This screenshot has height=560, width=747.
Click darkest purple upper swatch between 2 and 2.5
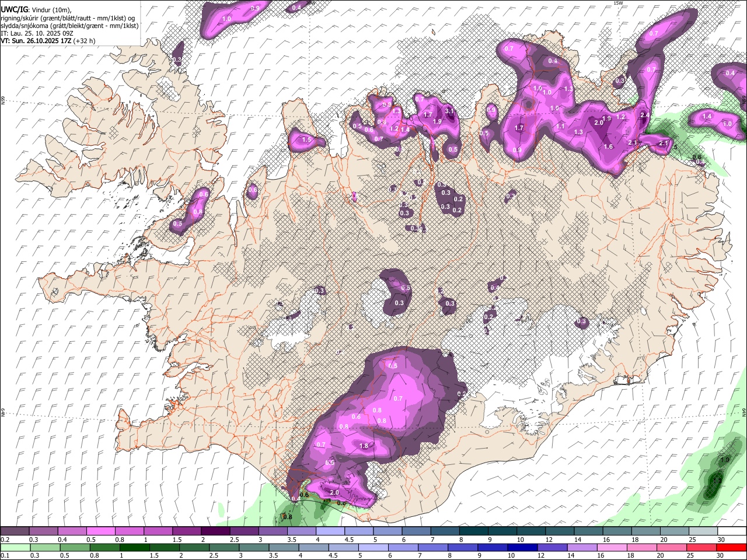(x=215, y=531)
